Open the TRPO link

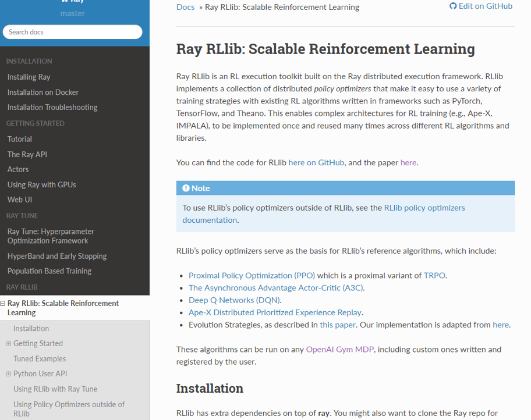(x=434, y=275)
